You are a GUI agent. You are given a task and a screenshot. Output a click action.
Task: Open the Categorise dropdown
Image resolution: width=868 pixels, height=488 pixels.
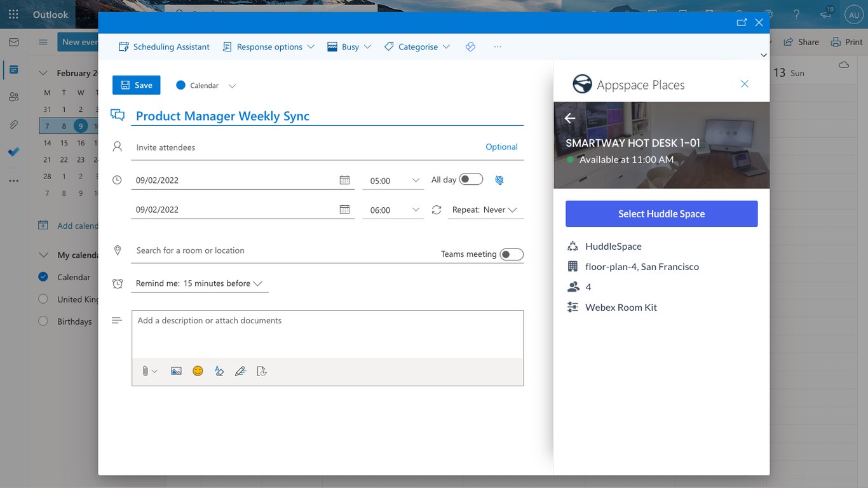[417, 46]
